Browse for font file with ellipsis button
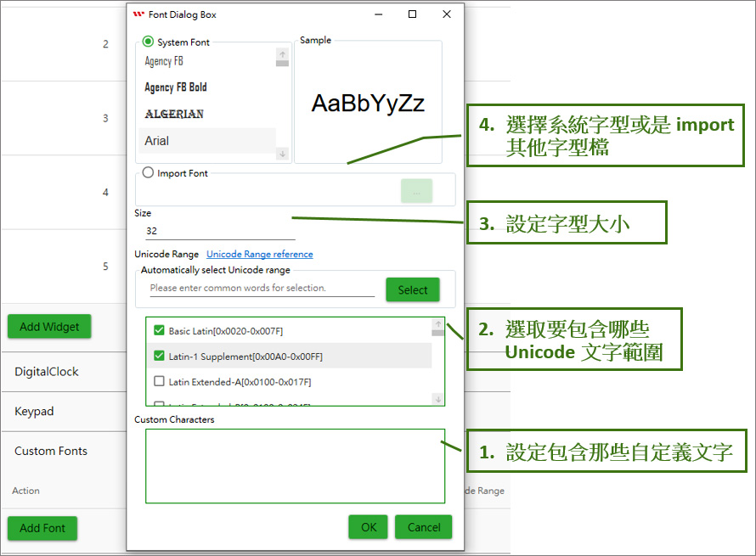This screenshot has height=556, width=756. coord(416,191)
